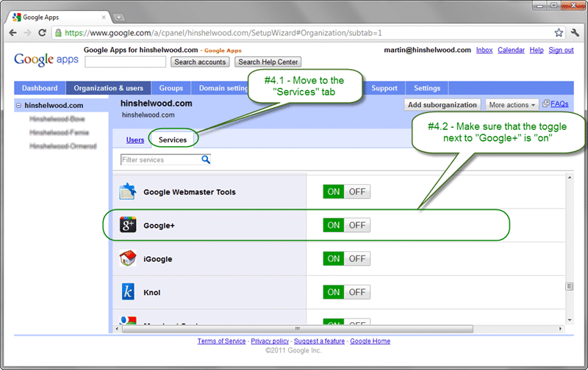Open the More actions dropdown
This screenshot has width=588, height=370.
click(512, 105)
